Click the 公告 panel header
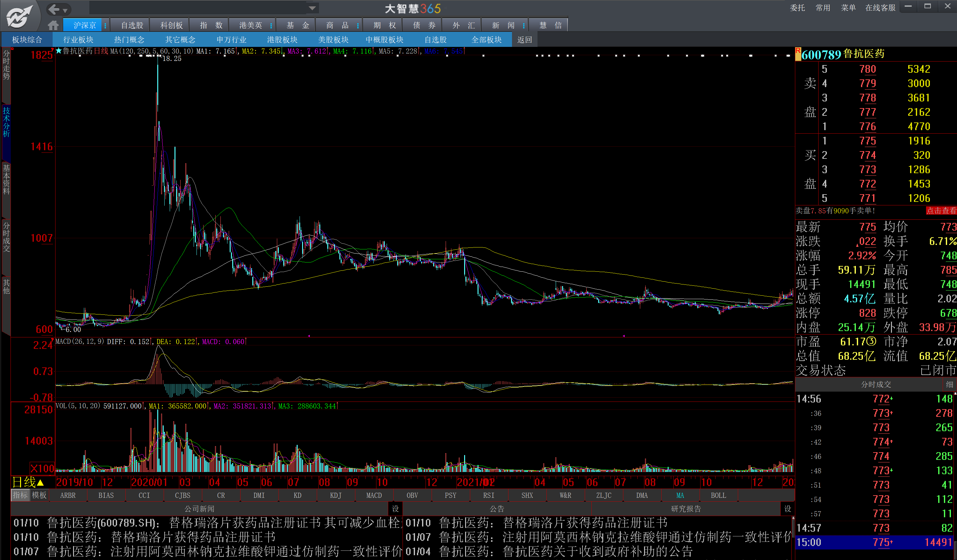This screenshot has width=957, height=560. 497,509
